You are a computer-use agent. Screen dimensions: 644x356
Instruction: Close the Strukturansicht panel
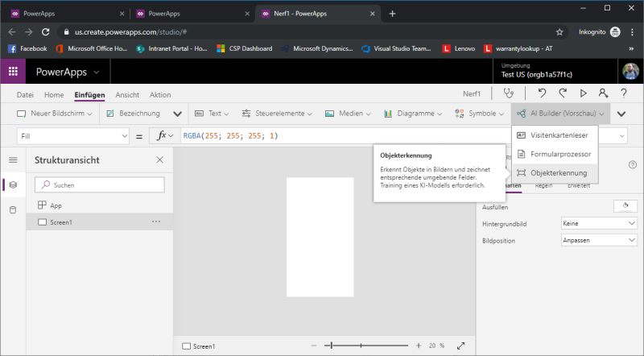(159, 160)
